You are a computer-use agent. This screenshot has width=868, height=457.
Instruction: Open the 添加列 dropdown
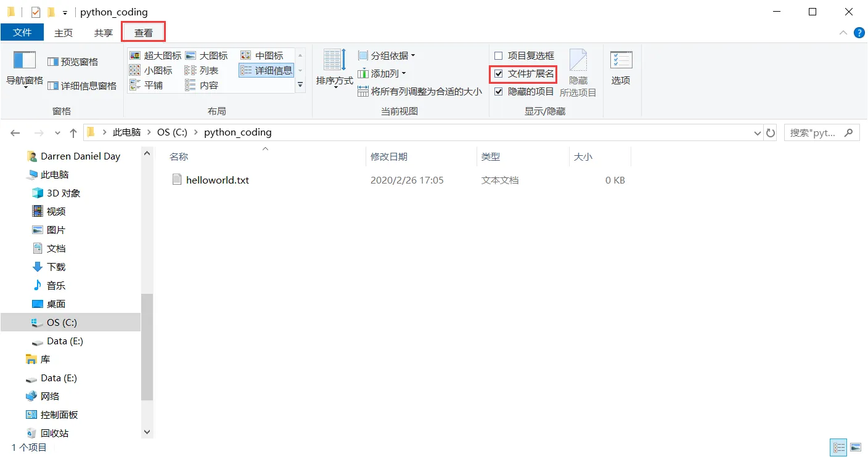pos(382,73)
